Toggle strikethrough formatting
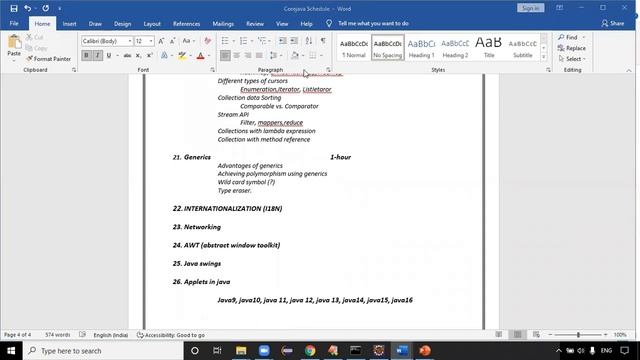The height and width of the screenshot is (360, 640). point(127,55)
